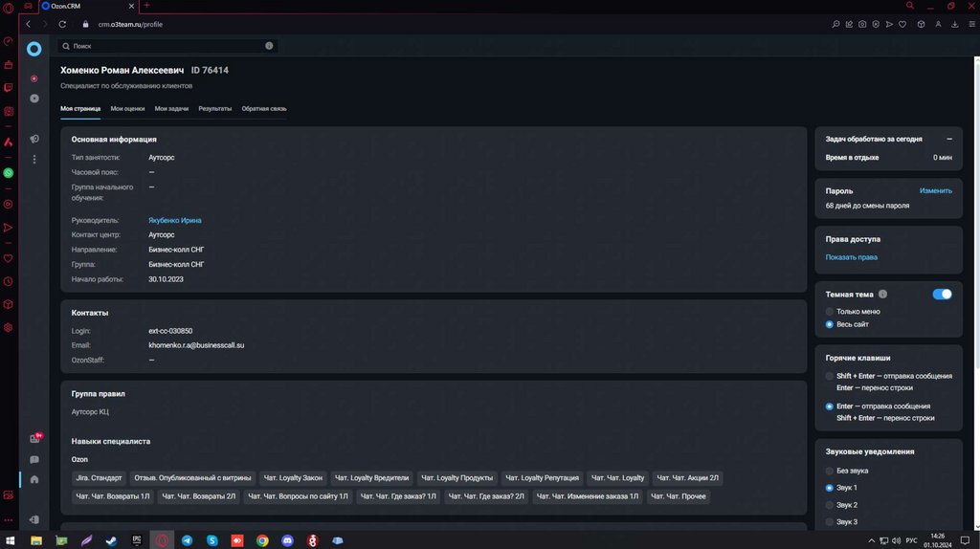980x549 pixels.
Task: Click the Ozon CRM logo icon
Action: (x=33, y=49)
